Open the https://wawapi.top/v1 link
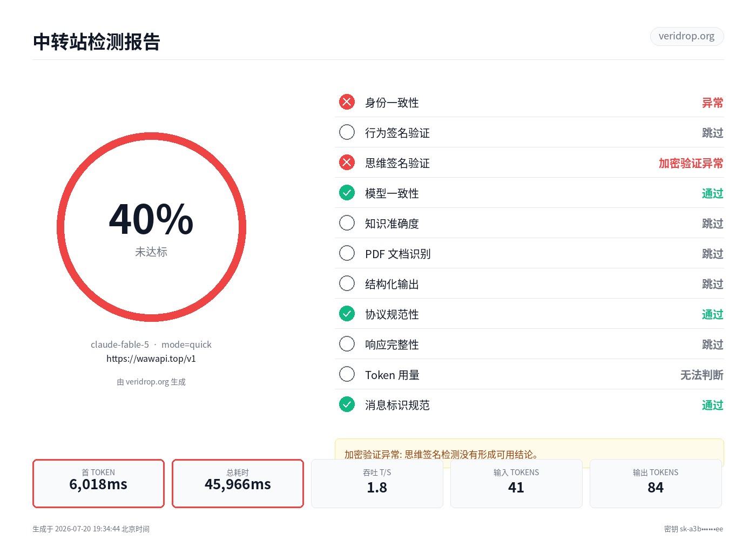 [151, 359]
